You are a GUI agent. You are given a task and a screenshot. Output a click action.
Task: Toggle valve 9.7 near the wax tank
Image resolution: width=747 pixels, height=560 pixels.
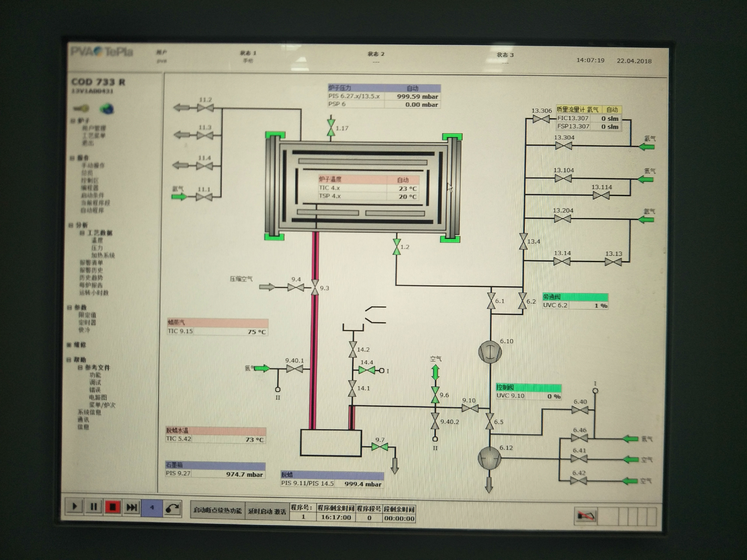coord(380,447)
